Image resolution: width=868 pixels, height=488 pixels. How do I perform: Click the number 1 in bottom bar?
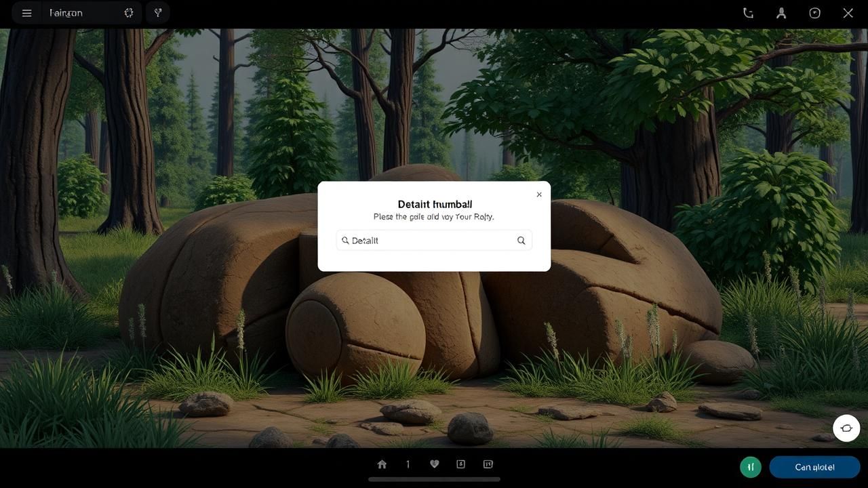pyautogui.click(x=408, y=464)
